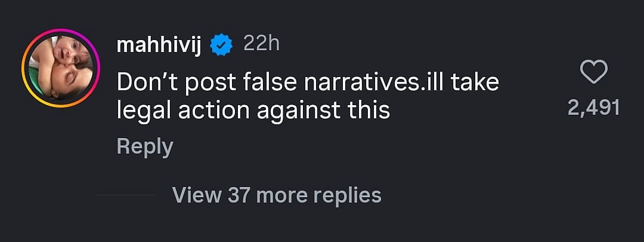644x242 pixels.
Task: Tap the outlined heart above 2,491
Action: click(593, 73)
